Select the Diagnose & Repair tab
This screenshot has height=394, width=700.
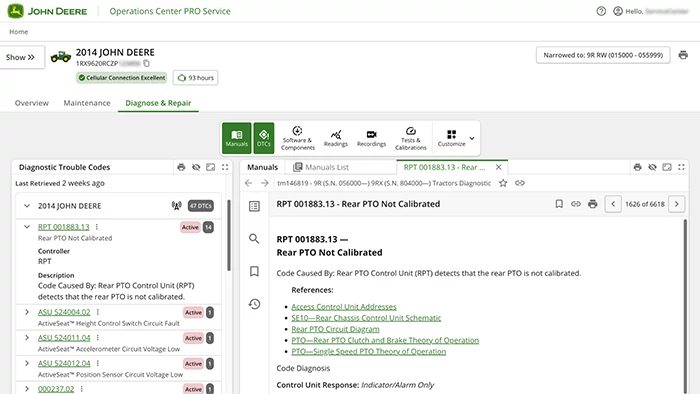point(158,103)
